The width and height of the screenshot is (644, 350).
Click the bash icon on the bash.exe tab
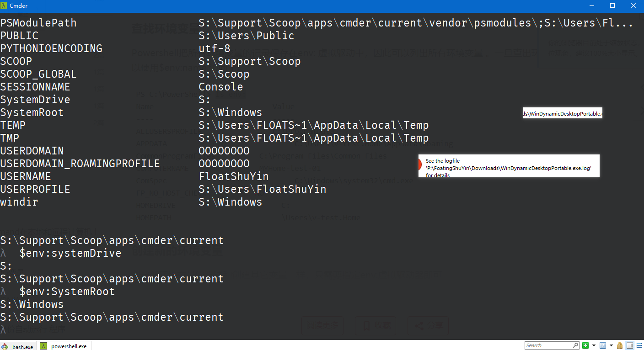(x=5, y=346)
